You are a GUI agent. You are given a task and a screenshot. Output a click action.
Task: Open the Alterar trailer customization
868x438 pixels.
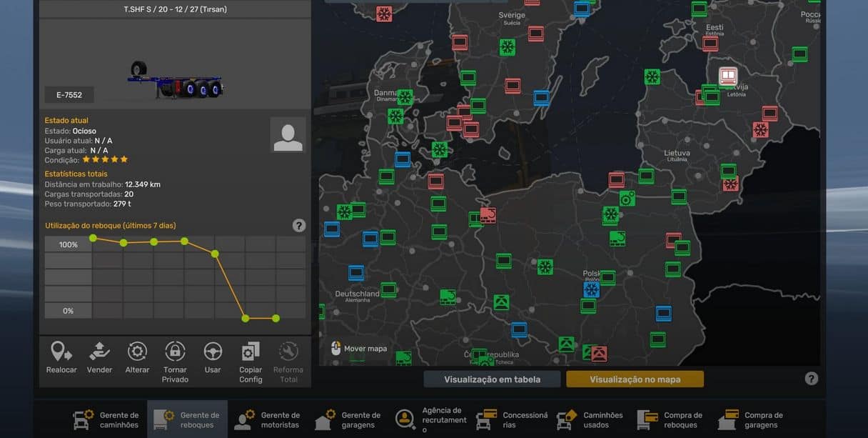[137, 352]
